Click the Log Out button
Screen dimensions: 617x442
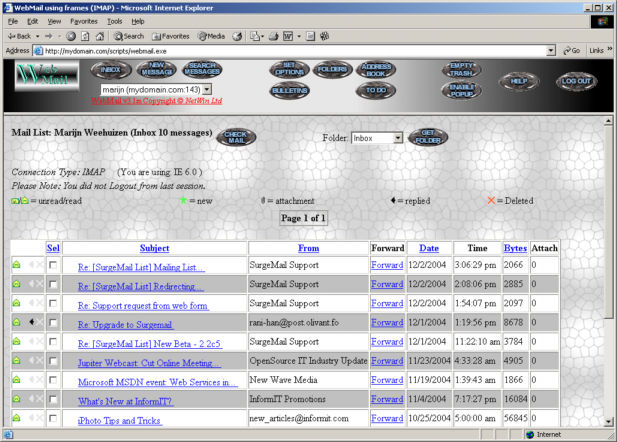(x=576, y=81)
